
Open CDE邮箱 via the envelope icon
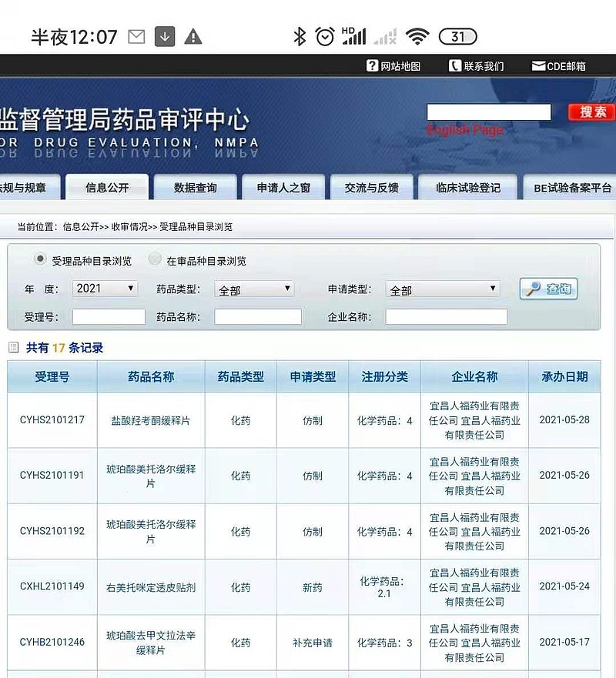coord(537,65)
